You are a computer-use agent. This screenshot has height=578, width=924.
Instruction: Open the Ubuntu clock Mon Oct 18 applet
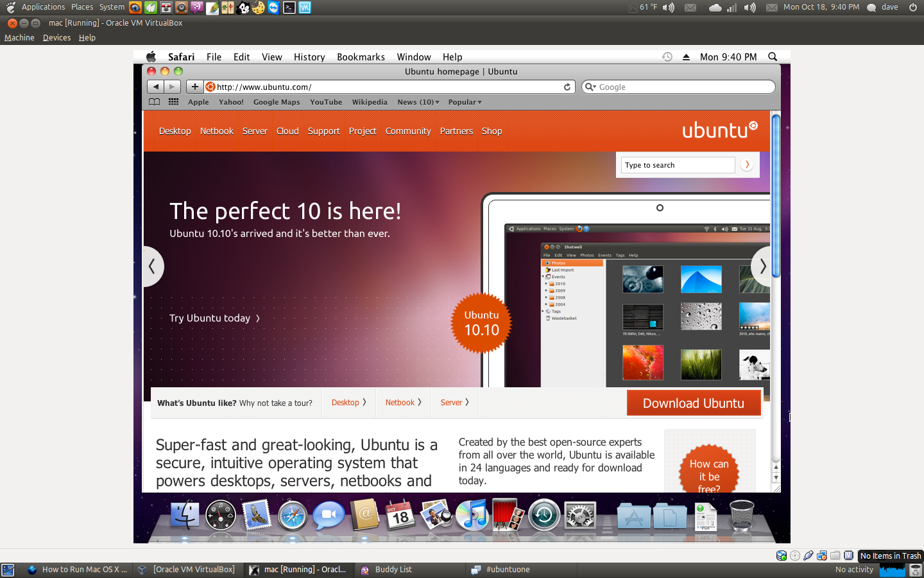pos(821,7)
